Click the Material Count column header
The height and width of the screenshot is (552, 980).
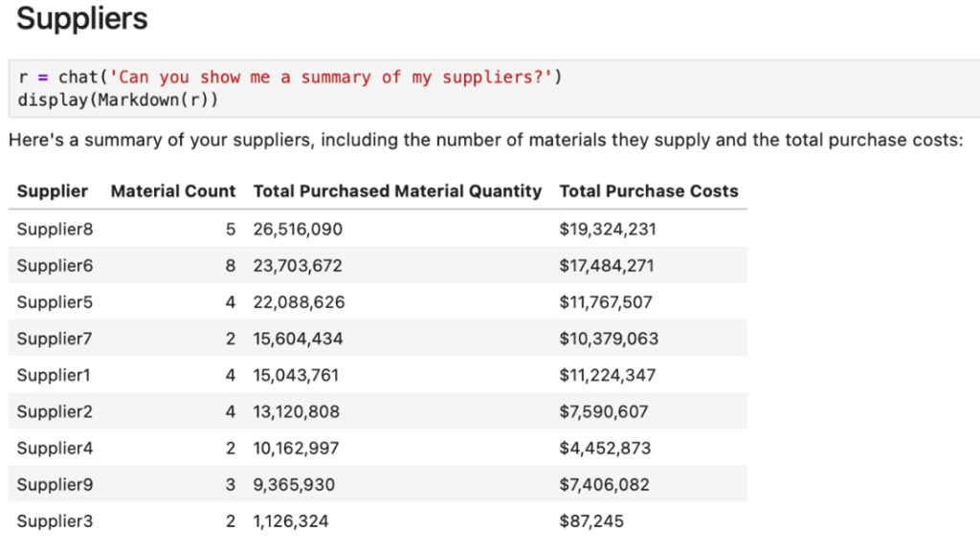click(x=172, y=191)
